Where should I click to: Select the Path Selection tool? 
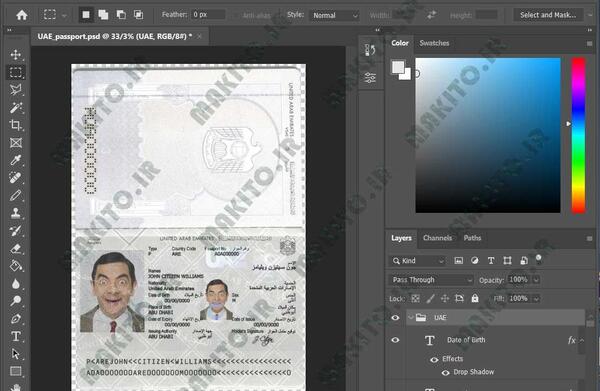[x=16, y=354]
